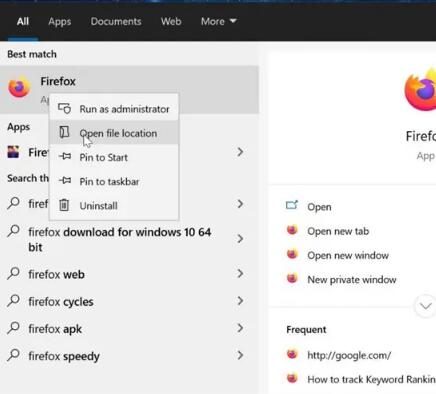Click the Open icon in the right panel
436x394 pixels.
(292, 205)
